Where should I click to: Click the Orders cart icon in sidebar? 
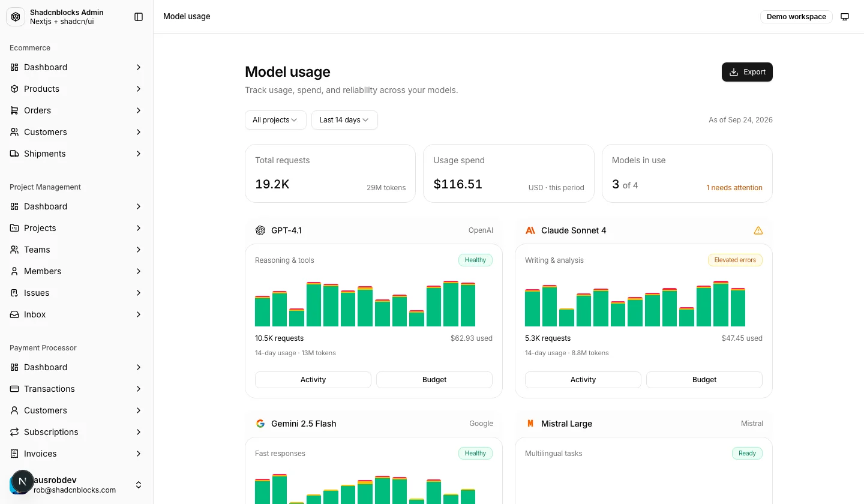14,110
